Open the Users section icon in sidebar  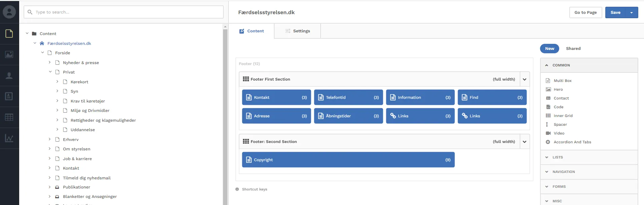tap(9, 76)
